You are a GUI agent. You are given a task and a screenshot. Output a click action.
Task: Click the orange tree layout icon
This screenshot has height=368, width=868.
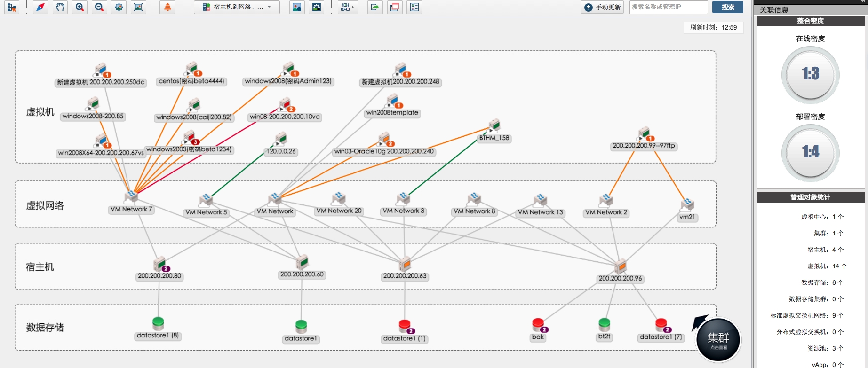(167, 7)
